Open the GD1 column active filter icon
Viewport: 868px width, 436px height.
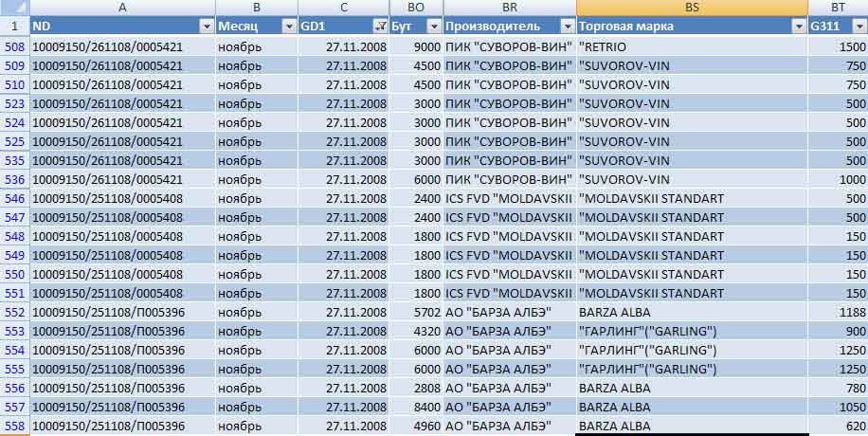379,27
